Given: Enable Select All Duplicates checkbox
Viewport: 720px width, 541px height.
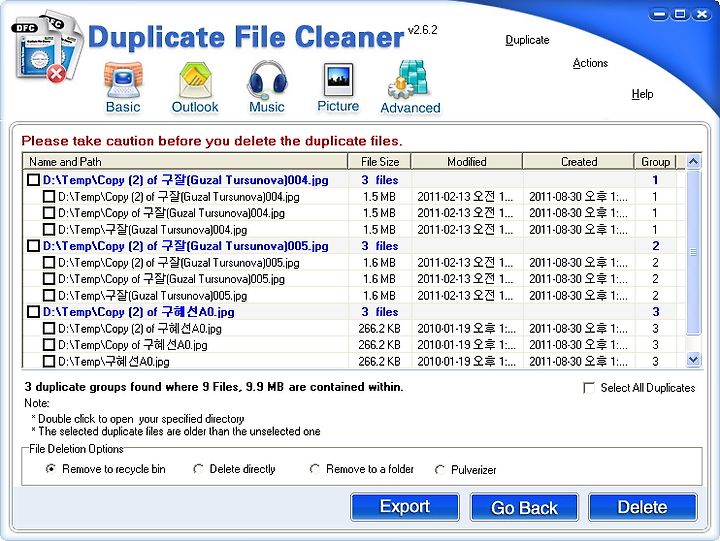Looking at the screenshot, I should click(x=588, y=388).
